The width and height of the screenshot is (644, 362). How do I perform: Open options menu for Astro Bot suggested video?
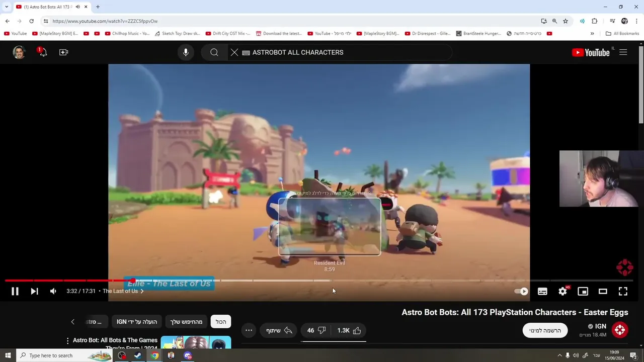click(67, 341)
